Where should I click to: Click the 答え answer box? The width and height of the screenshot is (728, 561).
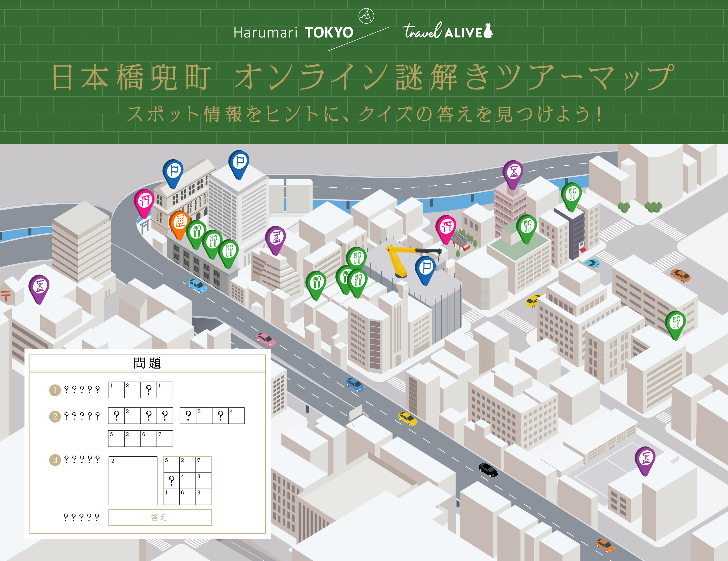(160, 517)
